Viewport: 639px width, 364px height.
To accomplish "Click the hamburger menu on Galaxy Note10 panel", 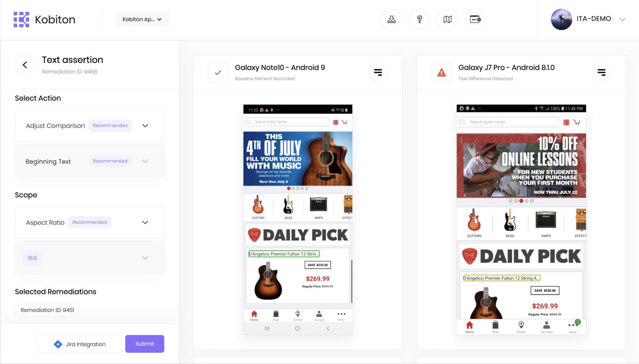I will point(378,72).
